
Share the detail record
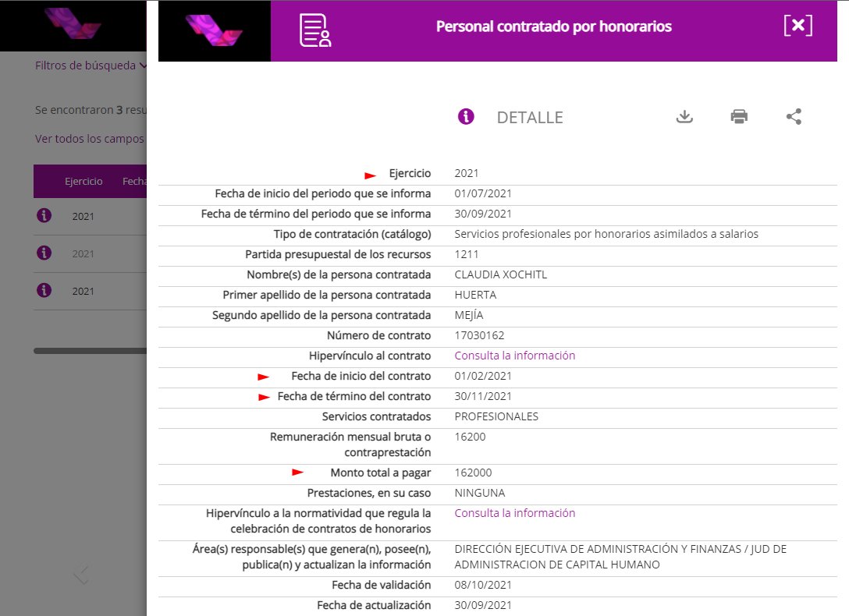coord(794,116)
